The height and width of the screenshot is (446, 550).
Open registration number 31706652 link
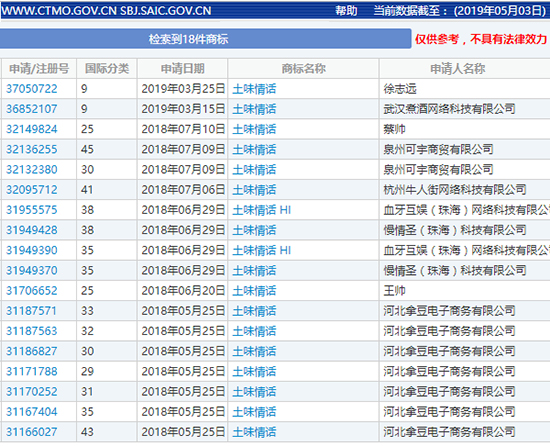[x=32, y=291]
